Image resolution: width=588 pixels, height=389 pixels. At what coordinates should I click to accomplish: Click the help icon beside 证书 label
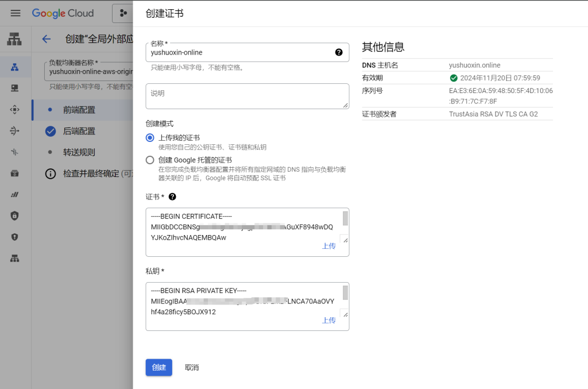pyautogui.click(x=172, y=197)
